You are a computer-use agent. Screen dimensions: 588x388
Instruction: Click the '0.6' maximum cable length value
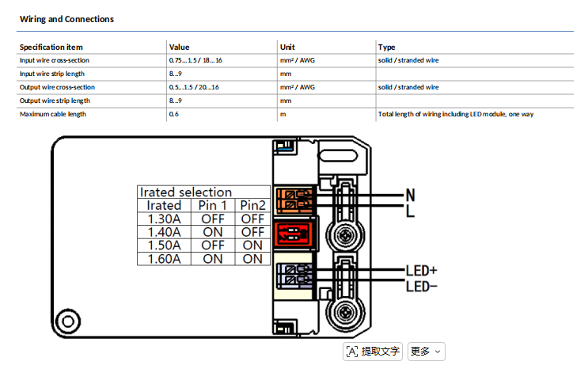tap(173, 114)
